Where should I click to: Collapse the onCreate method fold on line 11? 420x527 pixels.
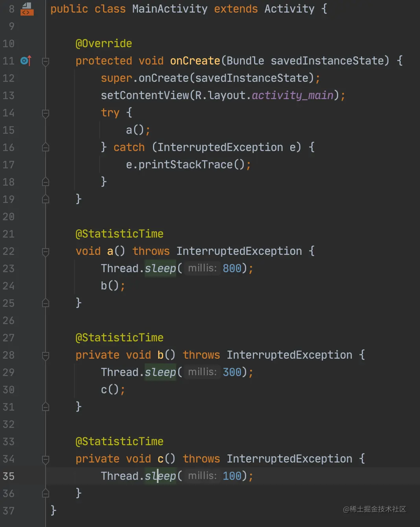pos(46,61)
